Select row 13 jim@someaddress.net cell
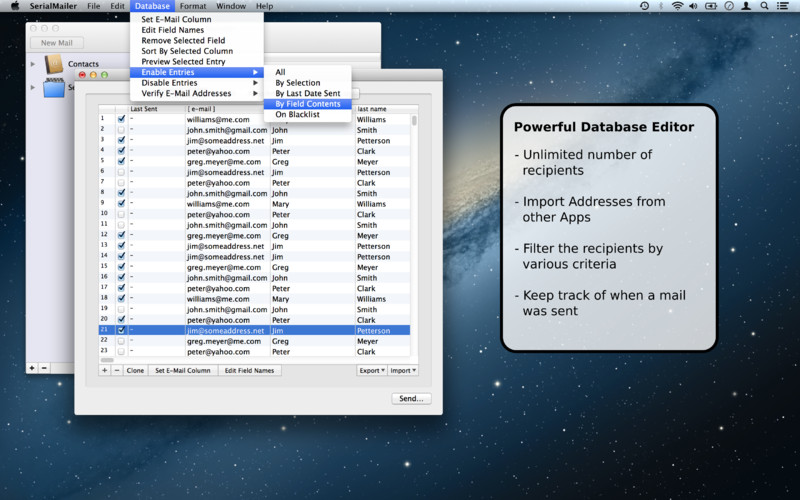The width and height of the screenshot is (800, 500). pos(228,246)
